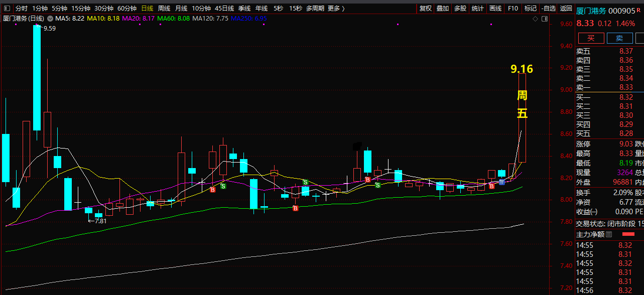Select the 45日线 period
Screen dimensions: 644x295
pyautogui.click(x=224, y=9)
